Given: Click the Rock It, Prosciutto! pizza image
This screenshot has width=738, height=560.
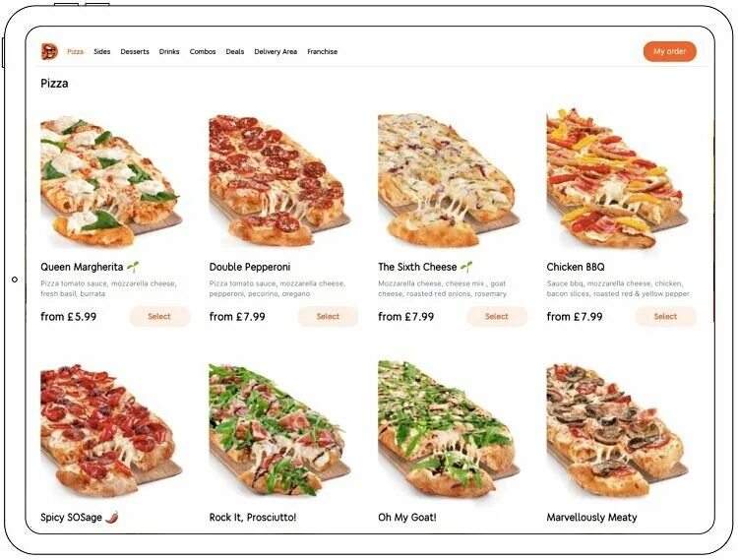Looking at the screenshot, I should (x=279, y=431).
